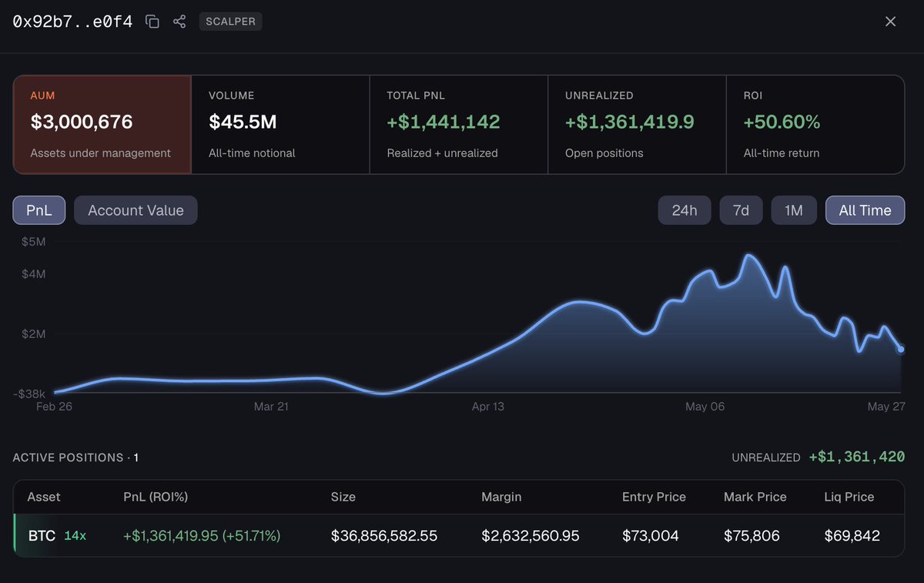Click the $2M y-axis label
This screenshot has width=924, height=583.
click(33, 334)
